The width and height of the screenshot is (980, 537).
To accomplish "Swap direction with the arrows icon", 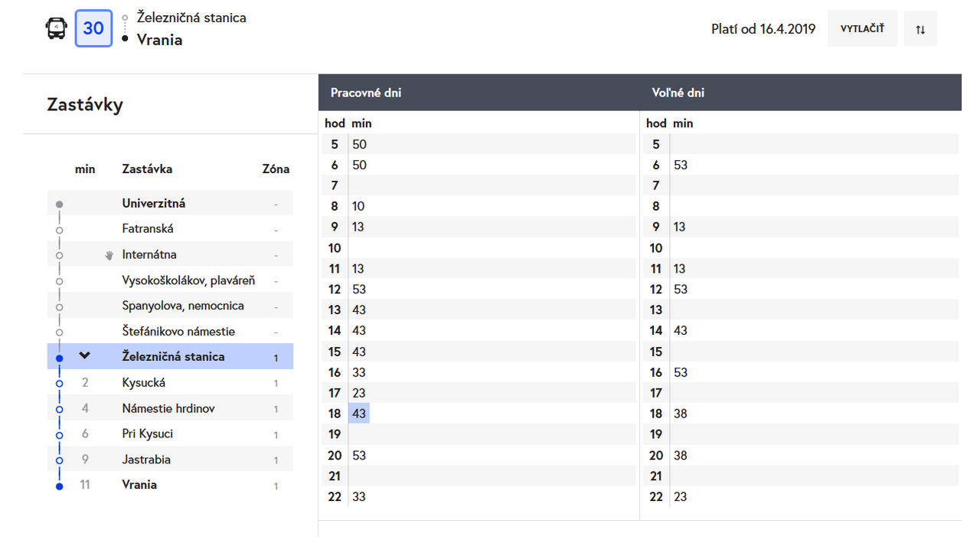I will tap(920, 28).
